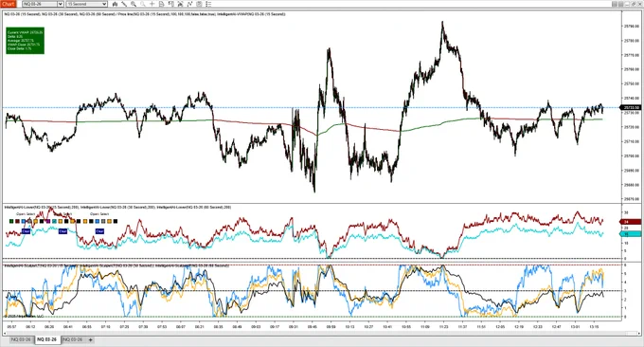The width and height of the screenshot is (644, 347).
Task: Toggle the purple square in indicator panel
Action: pyautogui.click(x=48, y=221)
